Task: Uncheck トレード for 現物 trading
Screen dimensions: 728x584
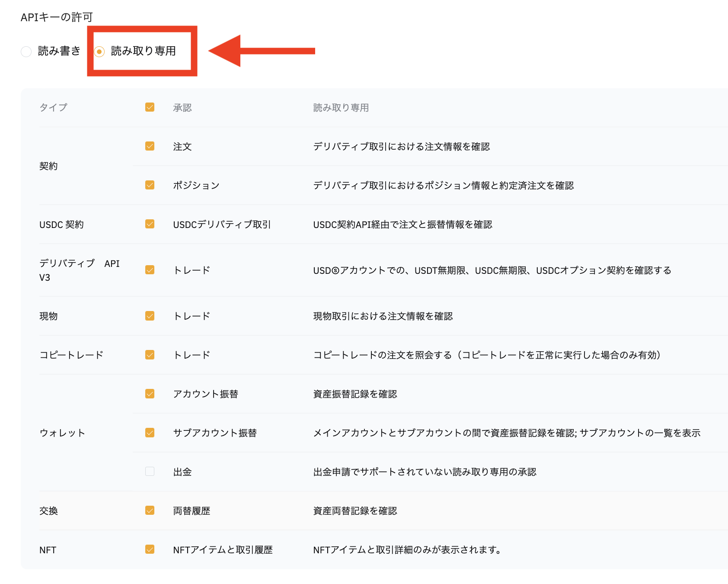Action: pyautogui.click(x=150, y=315)
